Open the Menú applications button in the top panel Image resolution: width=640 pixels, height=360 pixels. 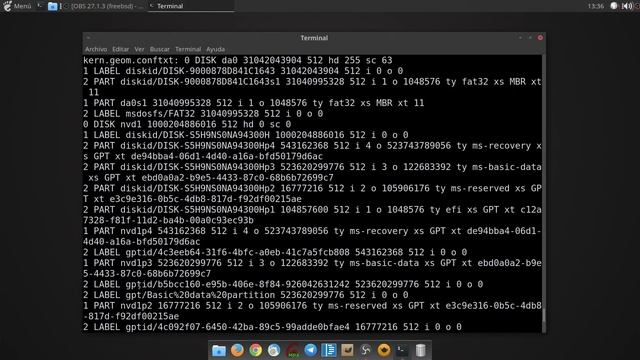[x=17, y=6]
